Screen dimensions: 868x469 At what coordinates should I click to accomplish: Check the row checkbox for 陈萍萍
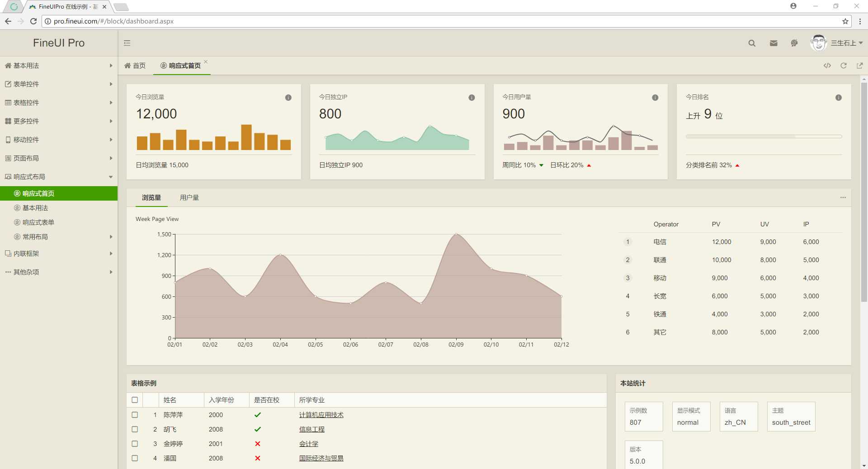pos(135,415)
